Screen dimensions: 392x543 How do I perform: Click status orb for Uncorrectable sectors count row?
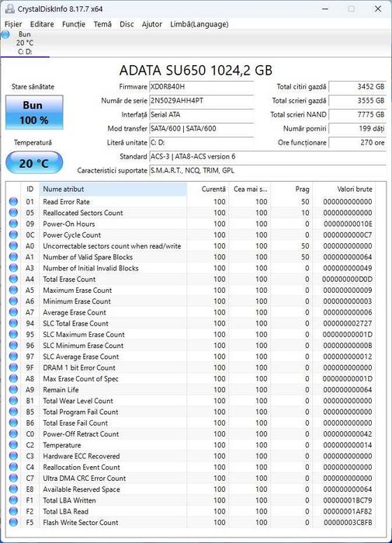coord(13,246)
